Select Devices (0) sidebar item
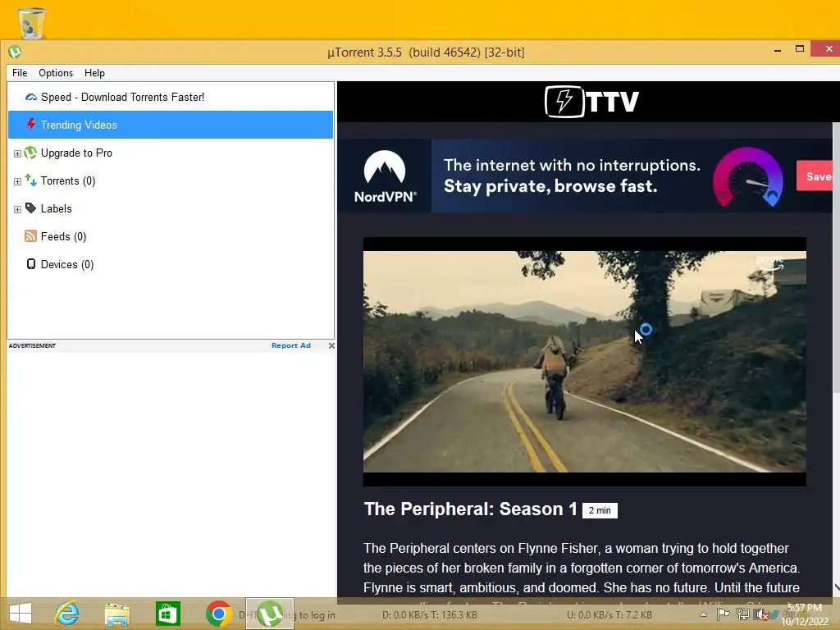Screen dimensions: 840x630 (171, 264)
